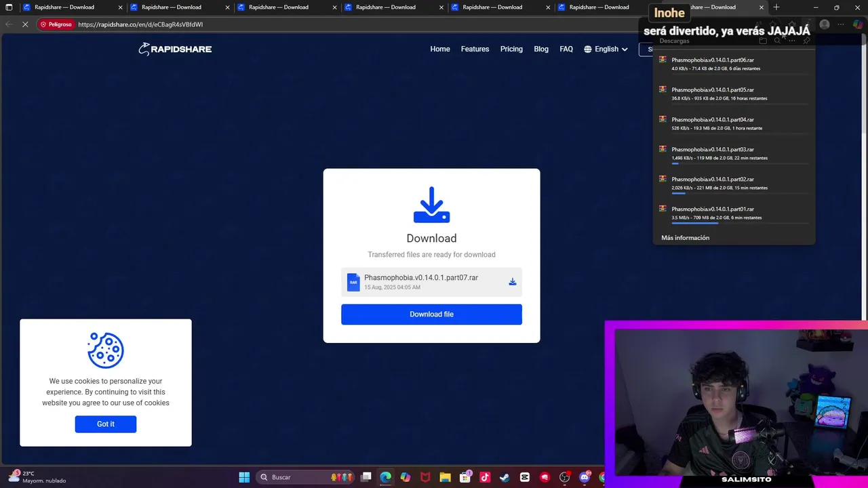Click the archive icon beside part06.rar

[x=663, y=60]
